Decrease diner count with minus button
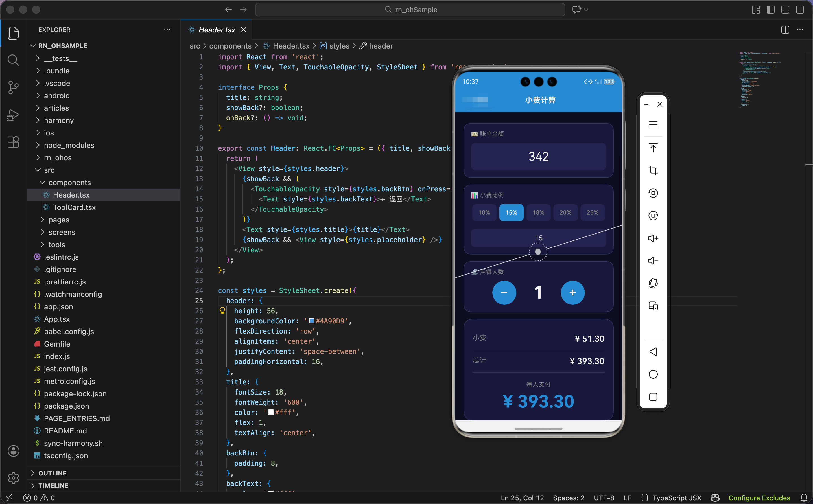Image resolution: width=813 pixels, height=504 pixels. [x=504, y=293]
